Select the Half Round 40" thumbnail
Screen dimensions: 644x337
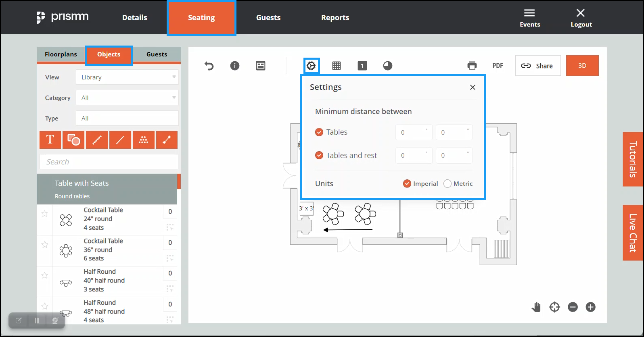pyautogui.click(x=66, y=283)
